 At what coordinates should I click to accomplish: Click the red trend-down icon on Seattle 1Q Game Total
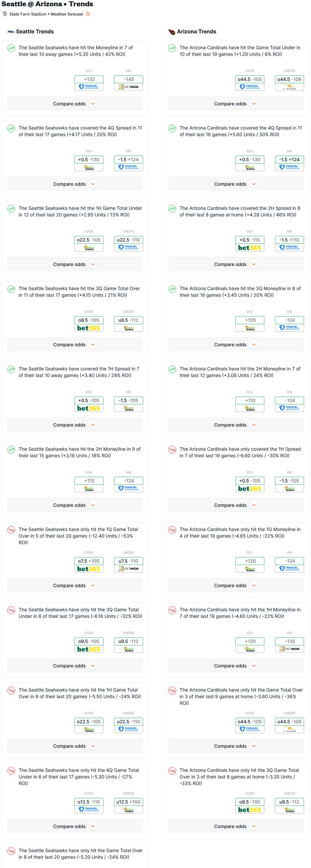click(11, 530)
